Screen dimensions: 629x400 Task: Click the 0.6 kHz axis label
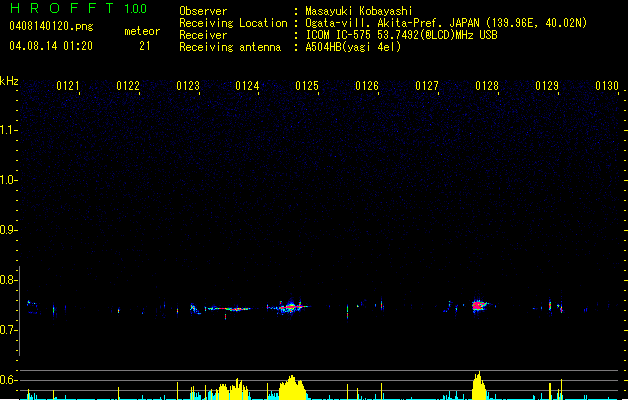click(x=8, y=380)
